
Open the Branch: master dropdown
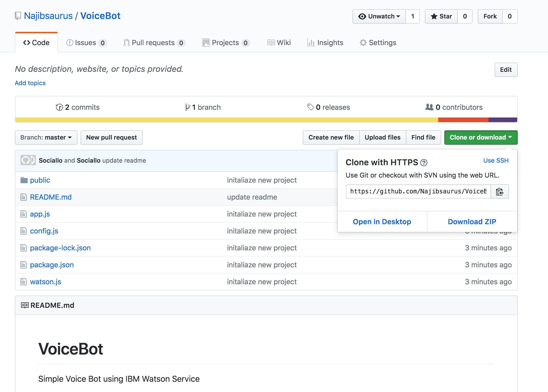point(46,138)
